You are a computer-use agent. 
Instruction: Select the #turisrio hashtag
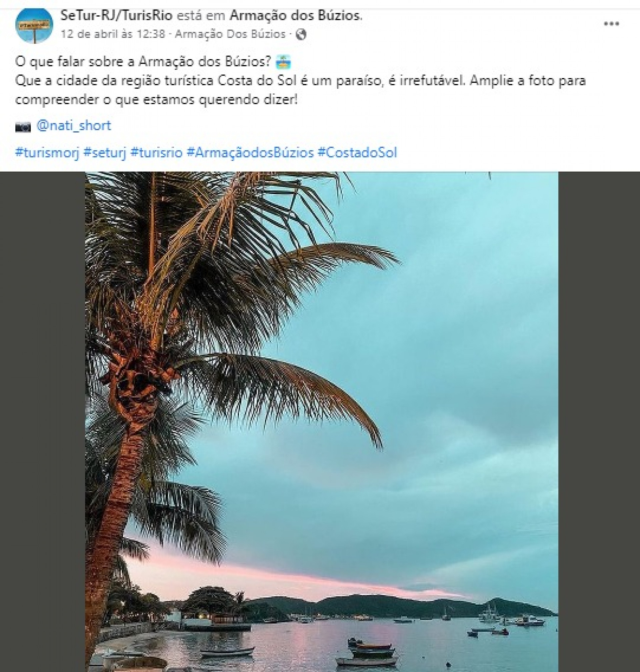pyautogui.click(x=157, y=152)
